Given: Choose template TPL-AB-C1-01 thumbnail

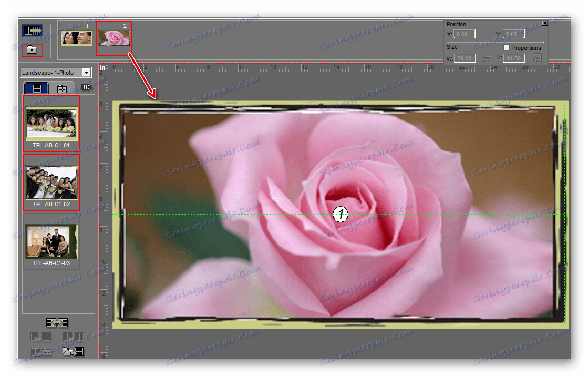Looking at the screenshot, I should tap(51, 124).
